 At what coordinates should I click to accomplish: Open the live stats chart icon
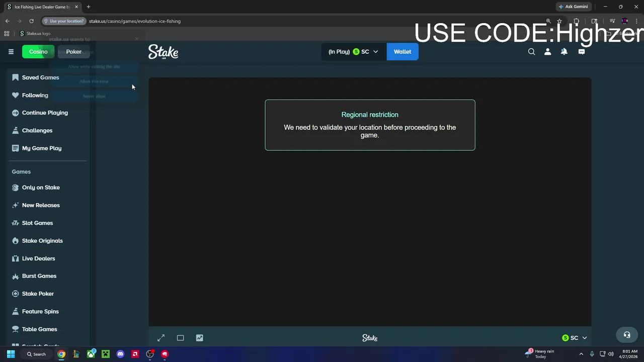pyautogui.click(x=200, y=338)
